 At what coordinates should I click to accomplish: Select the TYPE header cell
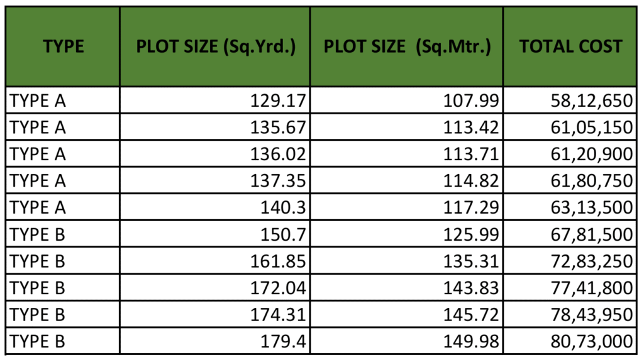[x=63, y=46]
